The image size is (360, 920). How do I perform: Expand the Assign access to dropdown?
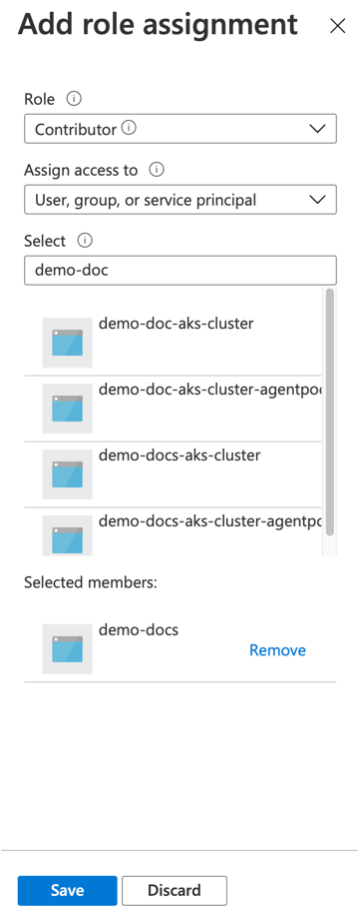point(180,199)
